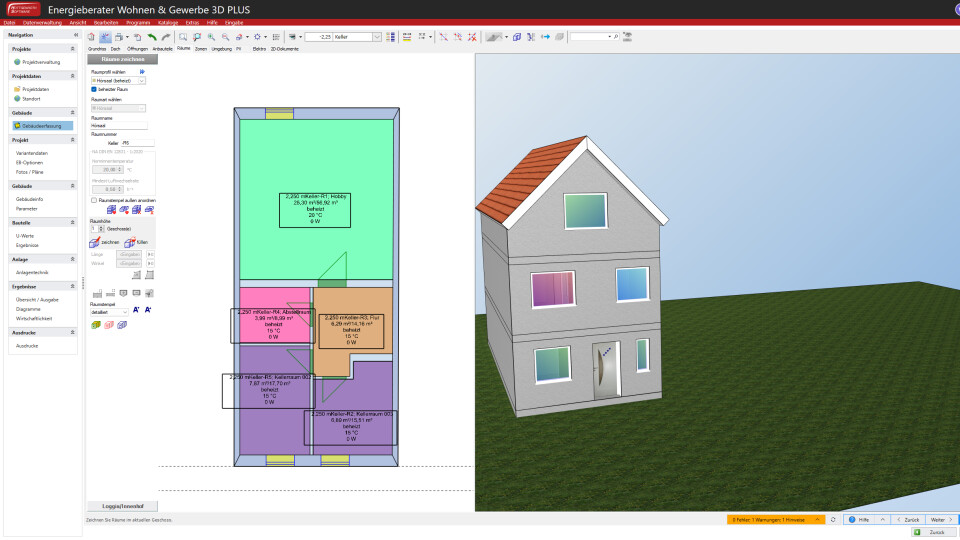Open Projektverwaltung in the navigation panel
The height and width of the screenshot is (540, 960).
pyautogui.click(x=42, y=62)
